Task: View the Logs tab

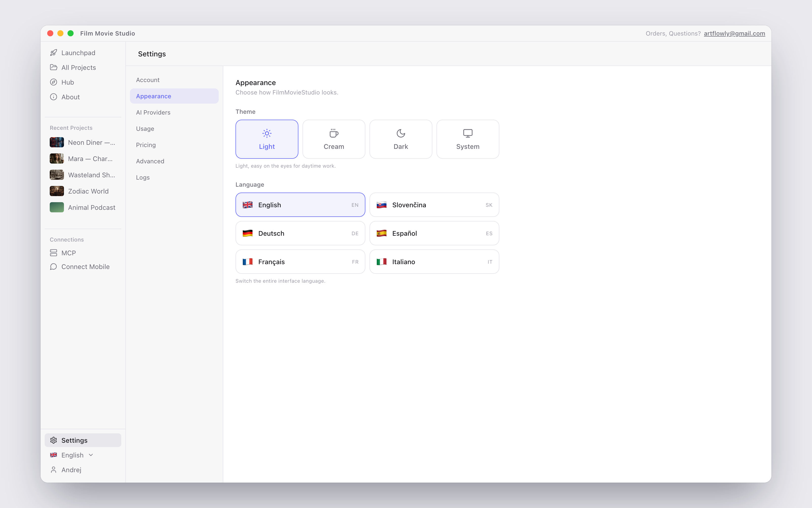Action: tap(174, 177)
